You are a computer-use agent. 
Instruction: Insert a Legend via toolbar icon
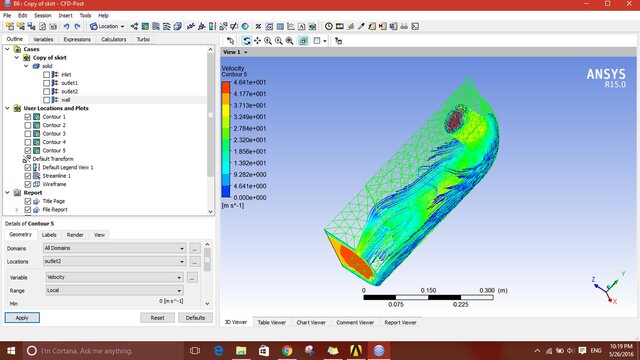(x=212, y=27)
